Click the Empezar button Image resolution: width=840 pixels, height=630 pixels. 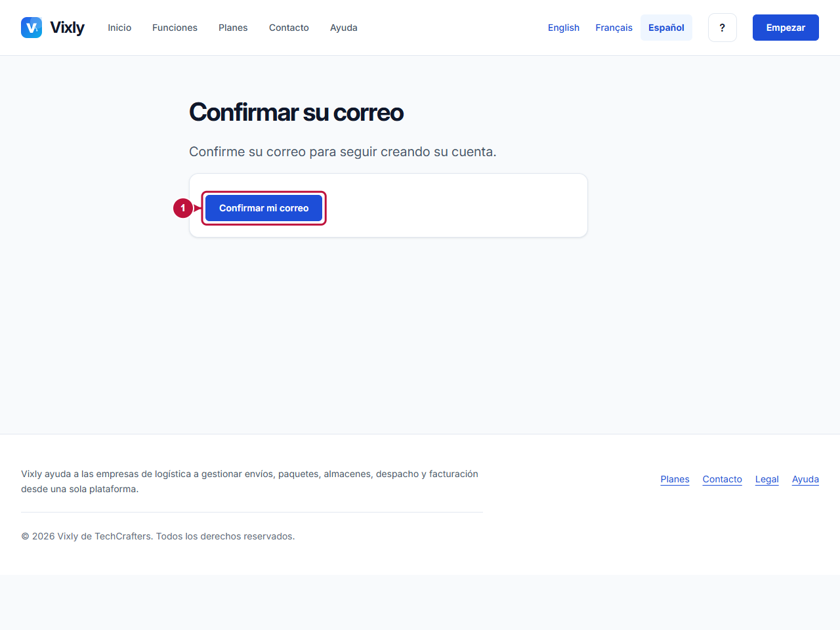tap(786, 28)
